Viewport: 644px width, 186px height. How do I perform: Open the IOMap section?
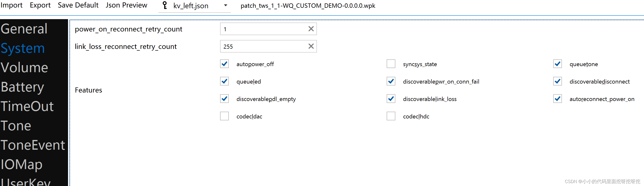click(x=22, y=164)
